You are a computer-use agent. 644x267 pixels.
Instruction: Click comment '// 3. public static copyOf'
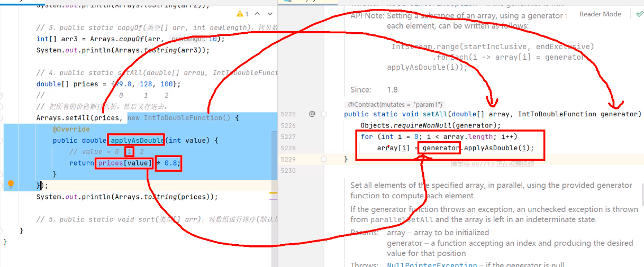pos(157,27)
